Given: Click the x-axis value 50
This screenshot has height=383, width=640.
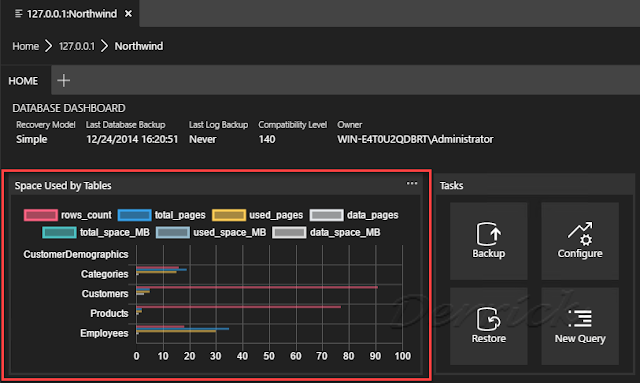Looking at the screenshot, I should click(x=269, y=356).
